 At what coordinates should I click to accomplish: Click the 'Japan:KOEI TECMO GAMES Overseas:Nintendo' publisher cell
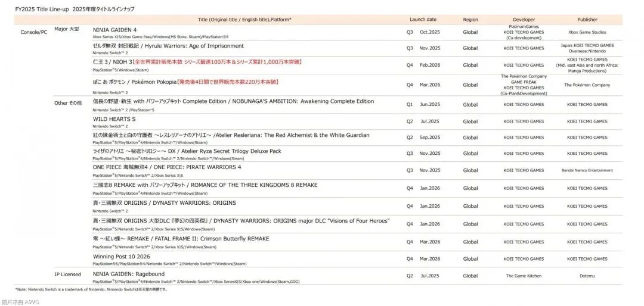point(587,48)
